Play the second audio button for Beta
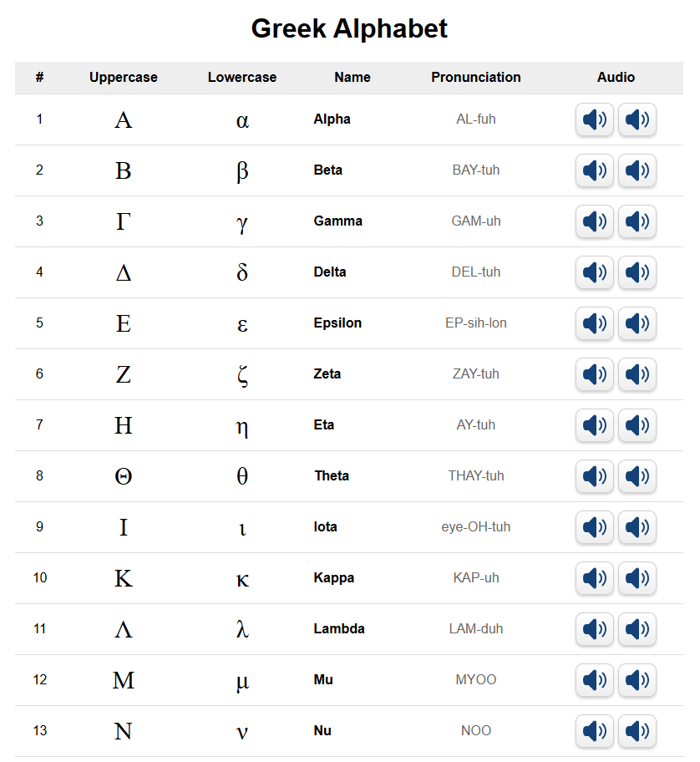The image size is (700, 762). coord(637,170)
